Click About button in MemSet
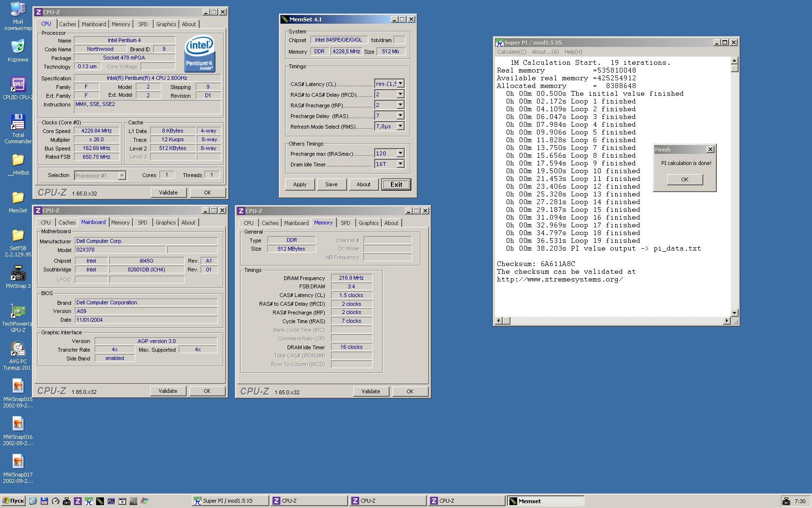 (363, 184)
